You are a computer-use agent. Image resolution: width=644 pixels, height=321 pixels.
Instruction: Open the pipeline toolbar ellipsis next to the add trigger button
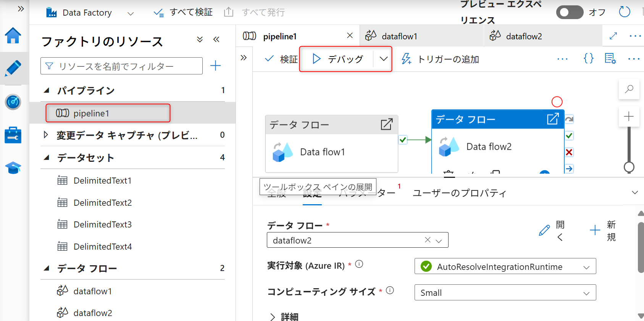coord(562,59)
